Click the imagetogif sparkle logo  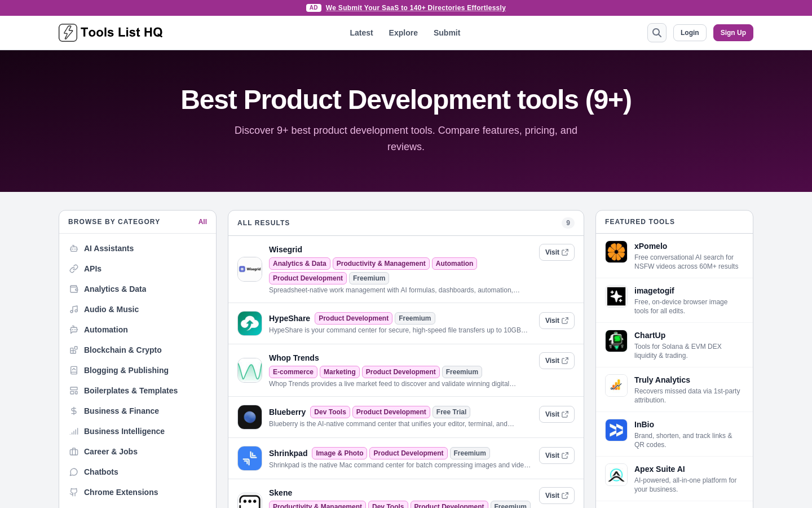pyautogui.click(x=616, y=296)
